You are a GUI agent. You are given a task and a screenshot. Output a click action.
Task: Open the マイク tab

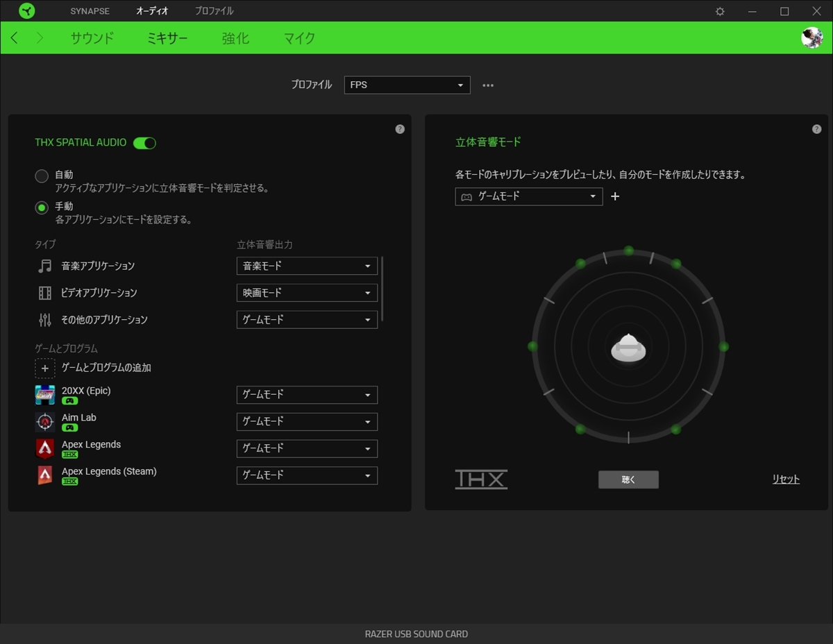[299, 38]
